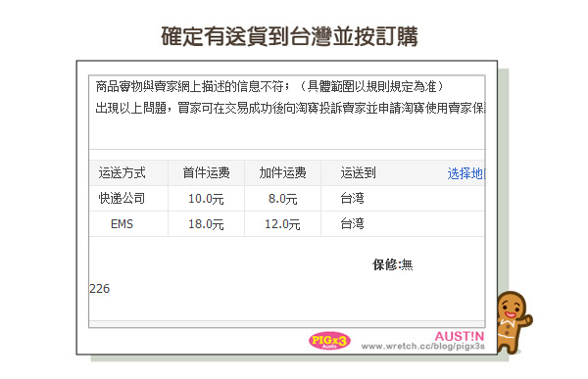The height and width of the screenshot is (379, 588).
Task: Click the 运送方式 column header
Action: [122, 173]
